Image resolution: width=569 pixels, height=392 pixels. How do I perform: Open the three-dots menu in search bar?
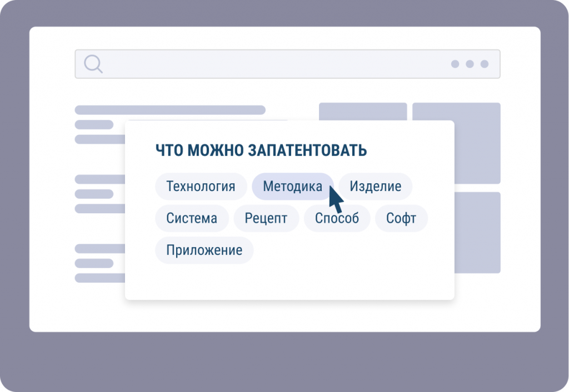point(470,64)
